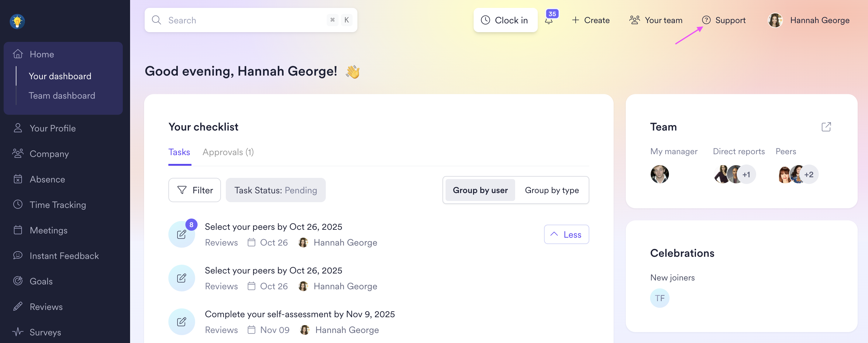This screenshot has width=868, height=343.
Task: Switch to Group by type
Action: pos(552,190)
